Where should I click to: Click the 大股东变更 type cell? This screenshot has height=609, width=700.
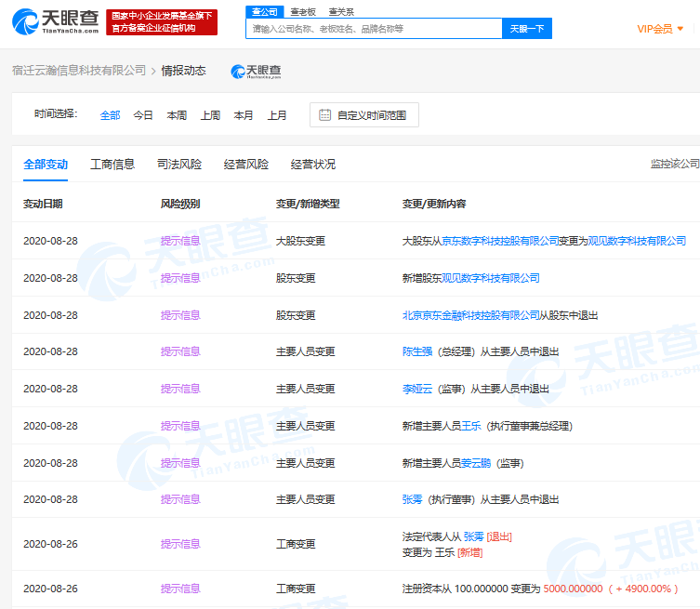(300, 241)
